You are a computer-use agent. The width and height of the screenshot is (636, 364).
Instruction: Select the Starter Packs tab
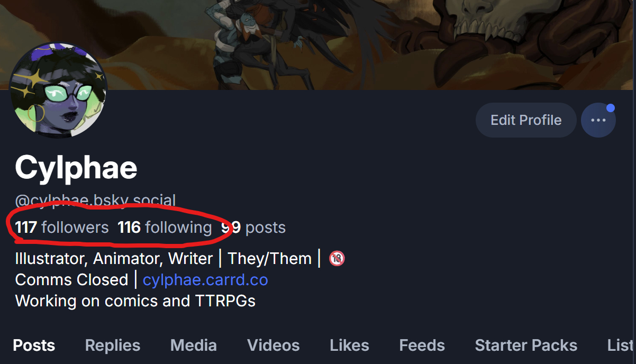526,345
